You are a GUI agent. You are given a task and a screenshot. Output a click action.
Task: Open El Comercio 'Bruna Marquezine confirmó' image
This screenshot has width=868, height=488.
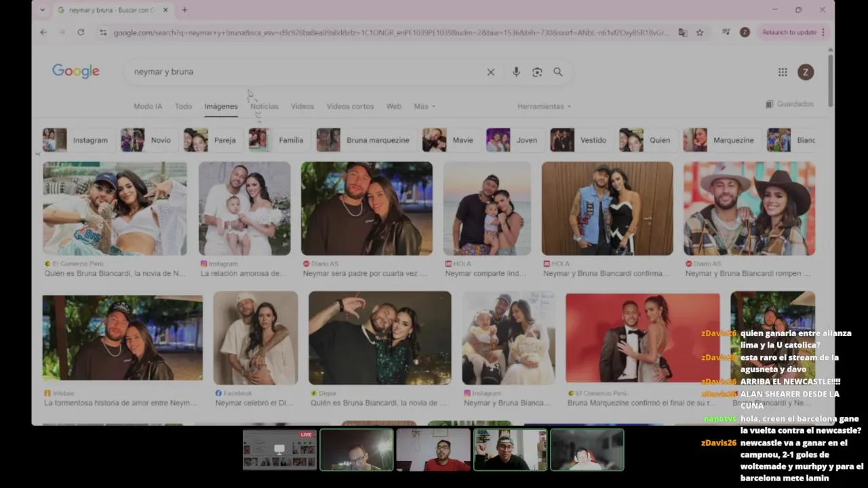coord(643,338)
